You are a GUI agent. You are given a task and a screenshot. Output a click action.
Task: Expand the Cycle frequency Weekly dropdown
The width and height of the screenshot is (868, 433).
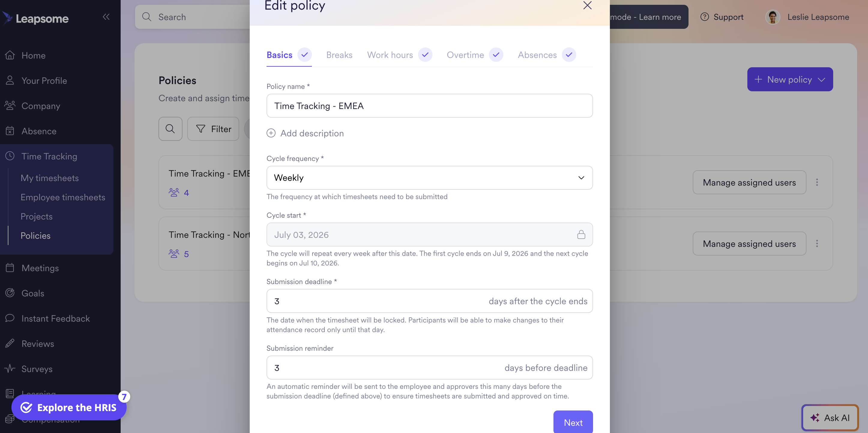tap(429, 178)
